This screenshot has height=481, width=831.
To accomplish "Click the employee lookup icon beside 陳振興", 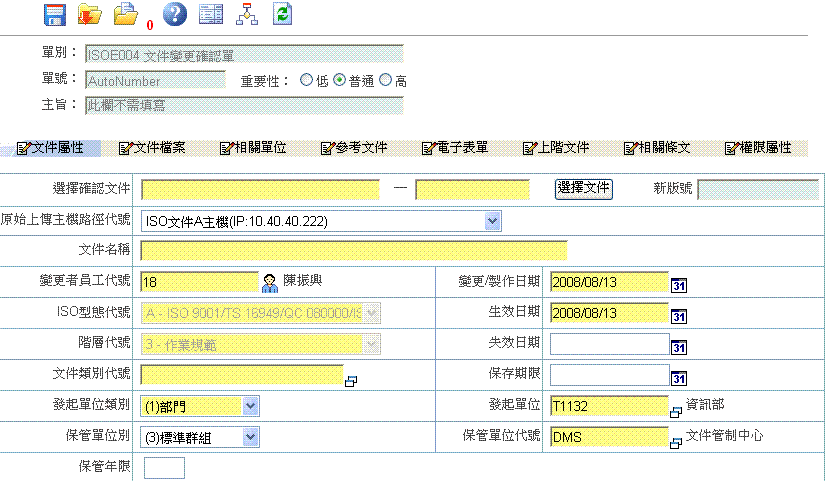I will (270, 283).
